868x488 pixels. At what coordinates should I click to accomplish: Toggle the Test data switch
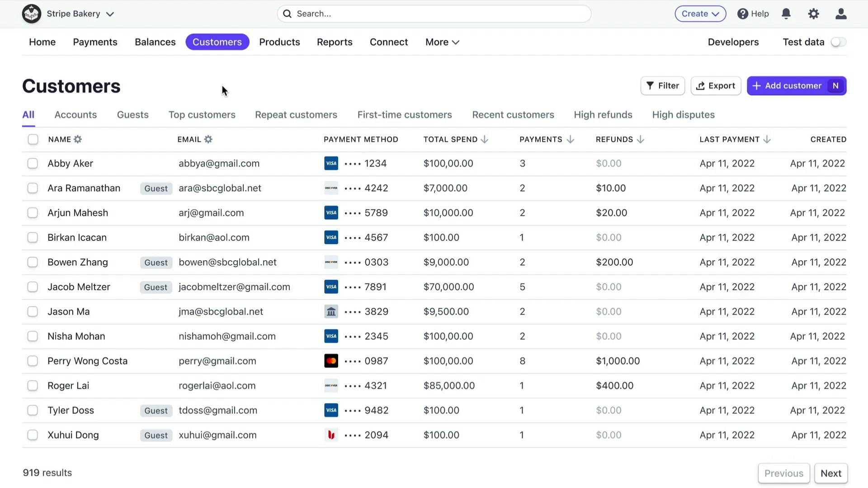pos(839,42)
